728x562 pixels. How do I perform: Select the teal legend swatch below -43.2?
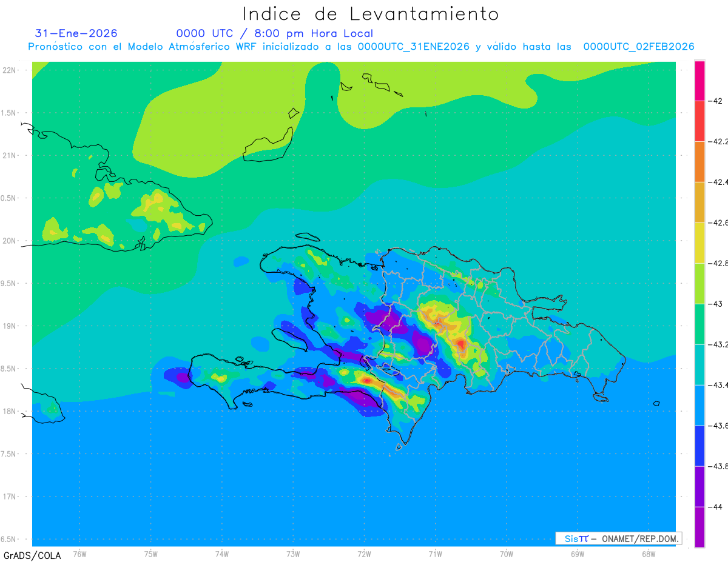699,364
